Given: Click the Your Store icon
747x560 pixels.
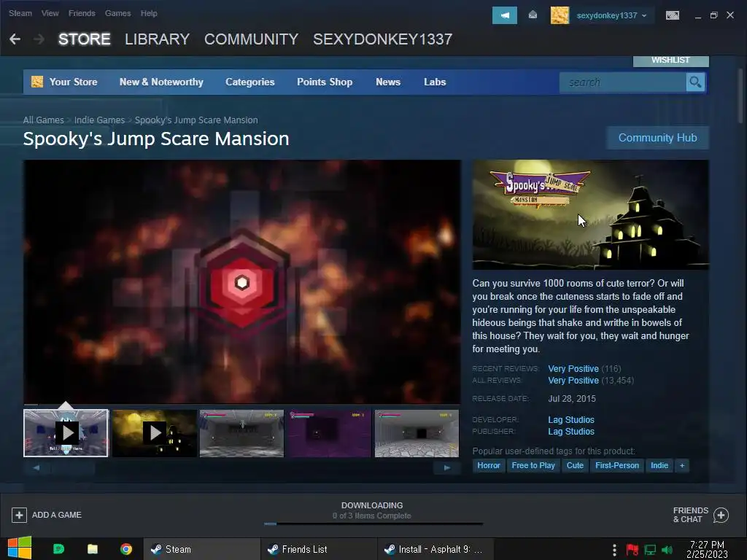Looking at the screenshot, I should point(37,82).
